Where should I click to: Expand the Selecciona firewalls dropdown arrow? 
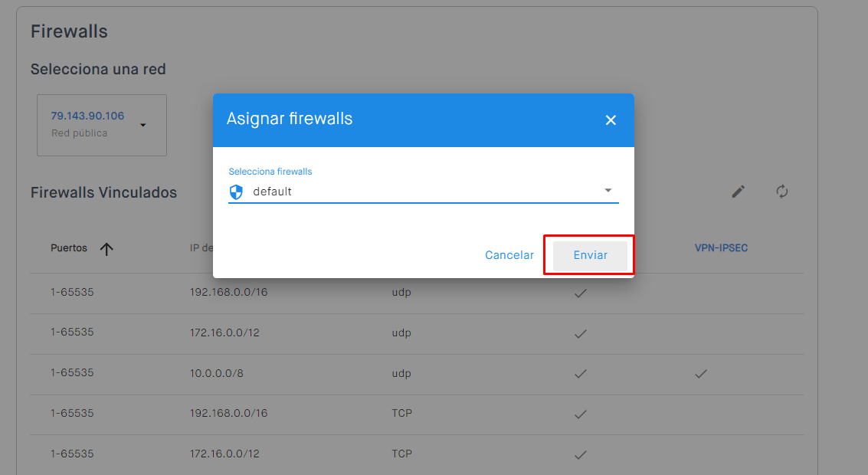click(608, 191)
